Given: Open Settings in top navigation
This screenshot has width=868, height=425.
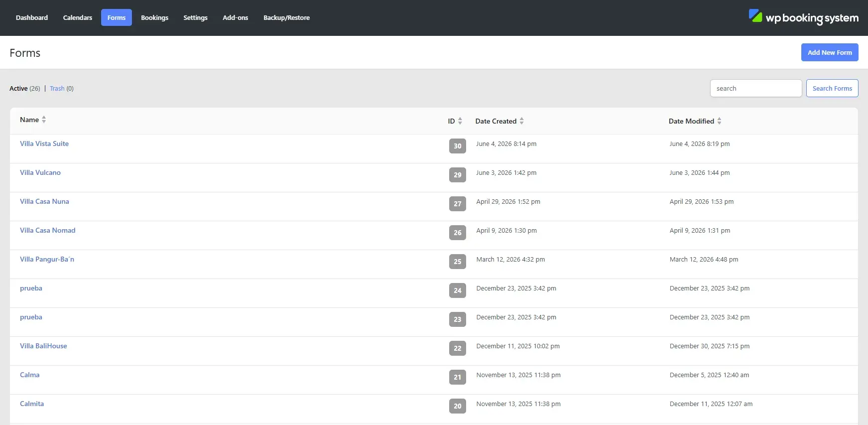Looking at the screenshot, I should (195, 17).
